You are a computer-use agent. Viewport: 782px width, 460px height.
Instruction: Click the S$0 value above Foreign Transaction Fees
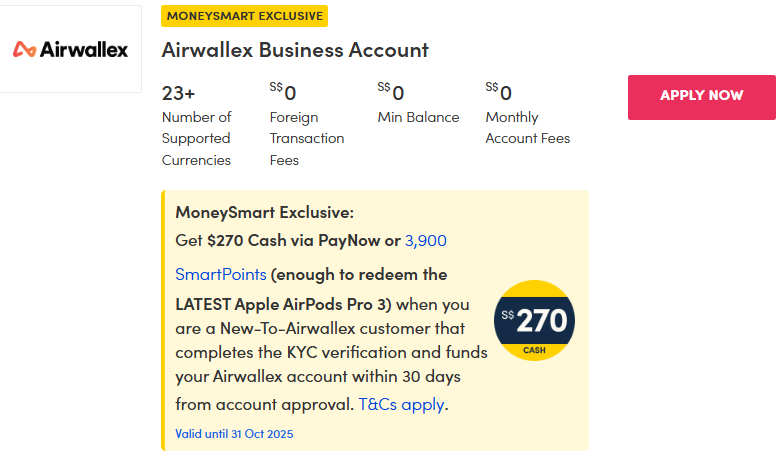pyautogui.click(x=284, y=93)
